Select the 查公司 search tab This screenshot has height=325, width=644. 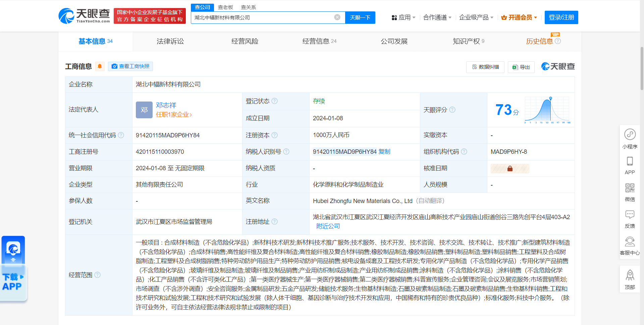(202, 7)
